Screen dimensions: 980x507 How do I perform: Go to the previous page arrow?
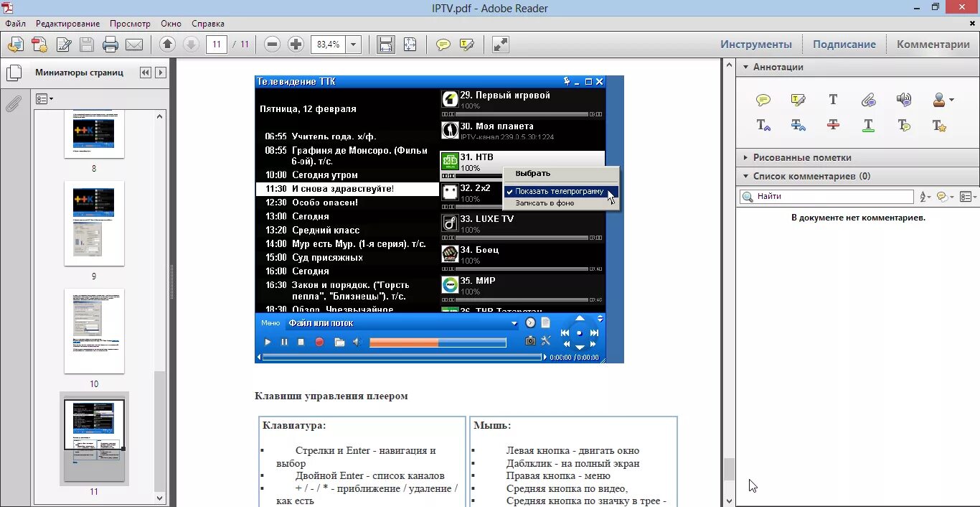tap(167, 45)
